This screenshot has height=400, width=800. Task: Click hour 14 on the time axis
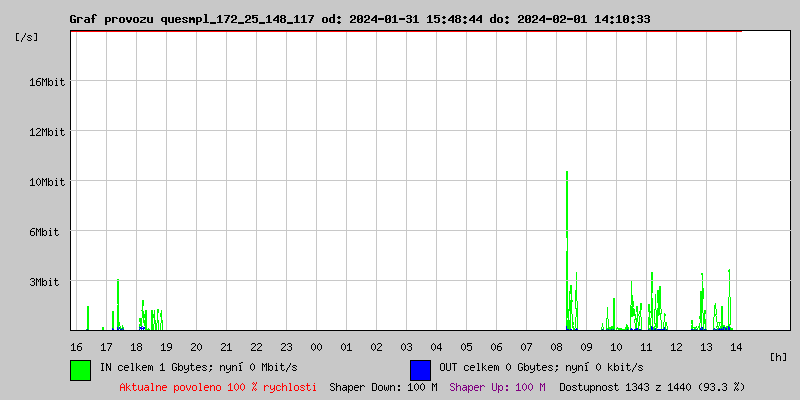(x=736, y=347)
